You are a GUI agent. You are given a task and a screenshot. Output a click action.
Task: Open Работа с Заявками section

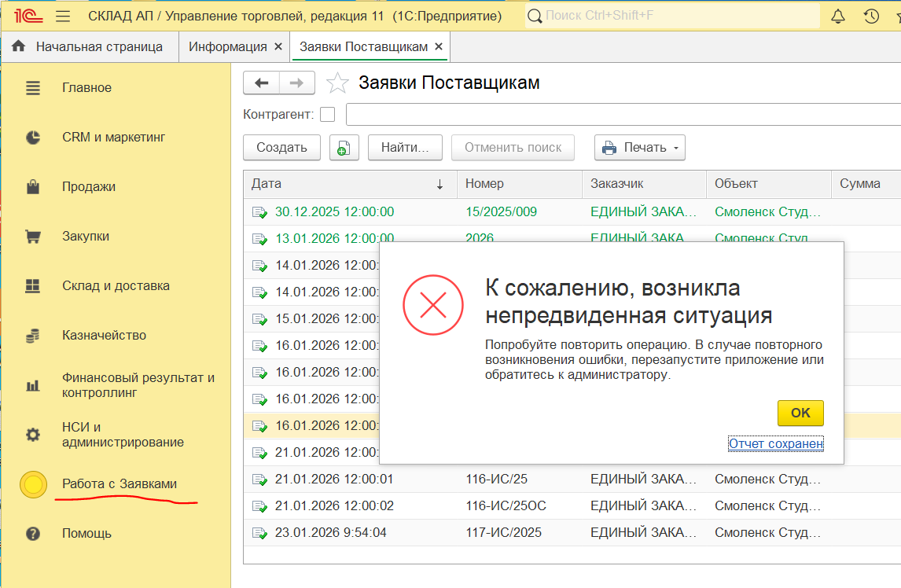click(120, 484)
